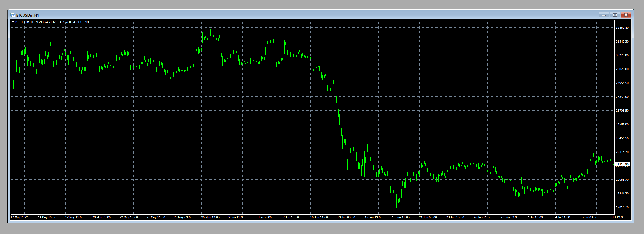Viewport: 644px width, 234px height.
Task: Click the price axis label 30220.80
Action: [622, 55]
